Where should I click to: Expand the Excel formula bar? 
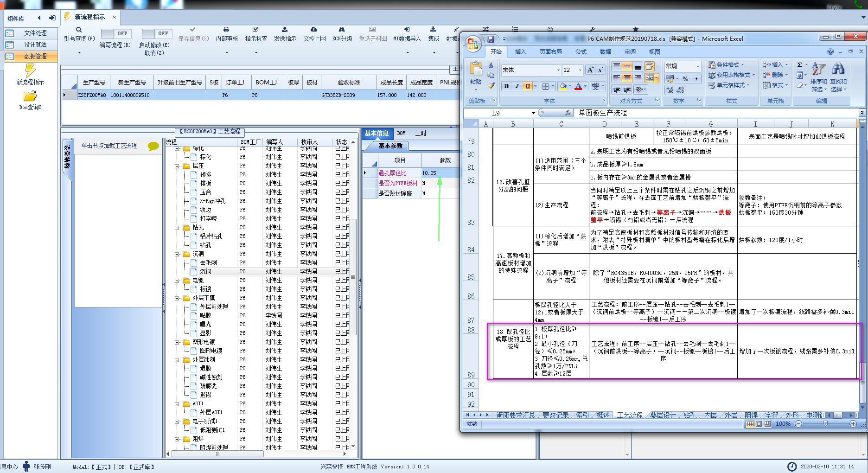[862, 113]
